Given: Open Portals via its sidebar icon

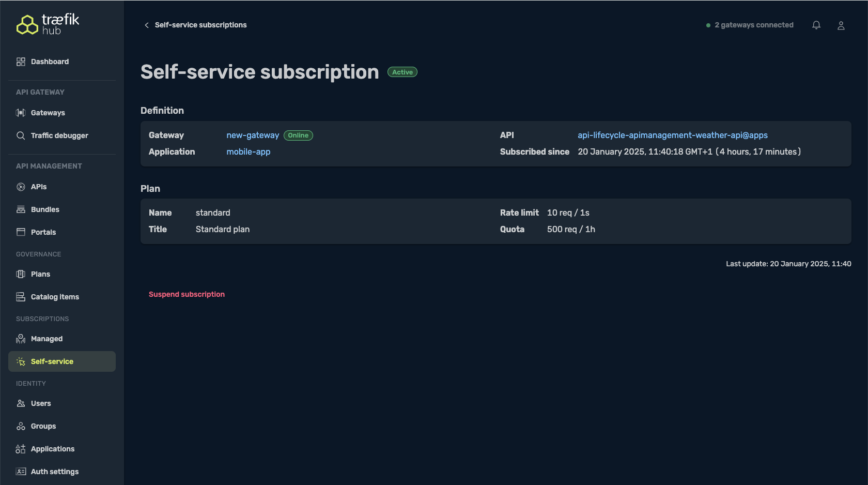Looking at the screenshot, I should [x=21, y=232].
